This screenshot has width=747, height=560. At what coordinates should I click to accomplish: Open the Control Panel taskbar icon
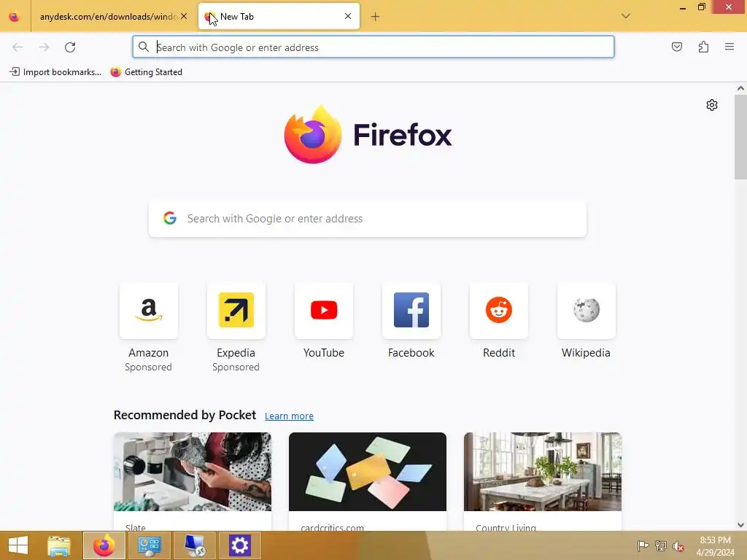point(149,545)
